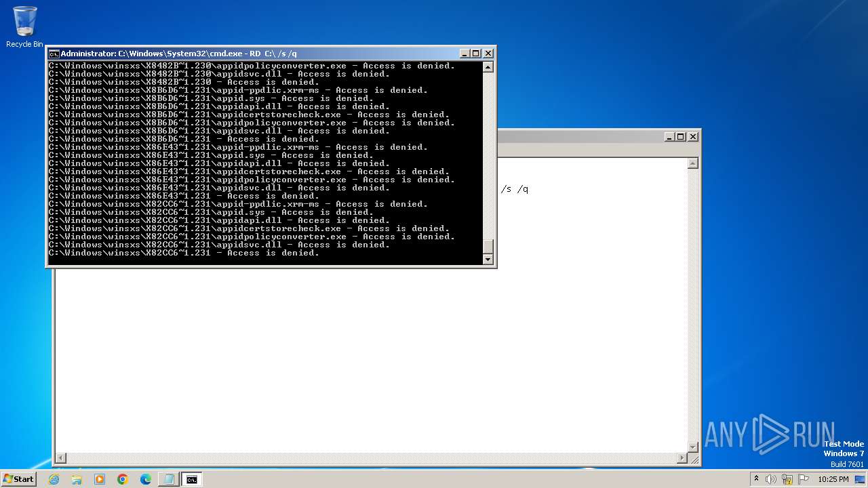868x488 pixels.
Task: Click the X82CC6~1.231\appidsvc.dll line
Action: 219,245
